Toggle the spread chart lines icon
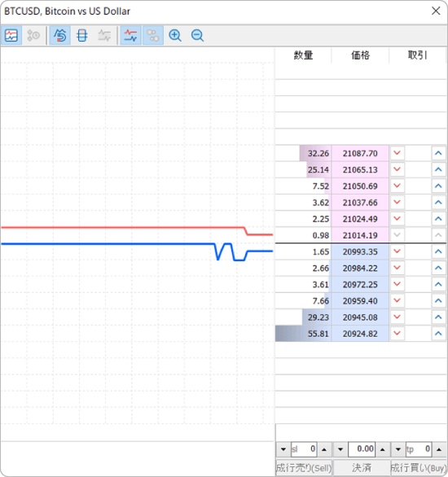 [x=130, y=36]
